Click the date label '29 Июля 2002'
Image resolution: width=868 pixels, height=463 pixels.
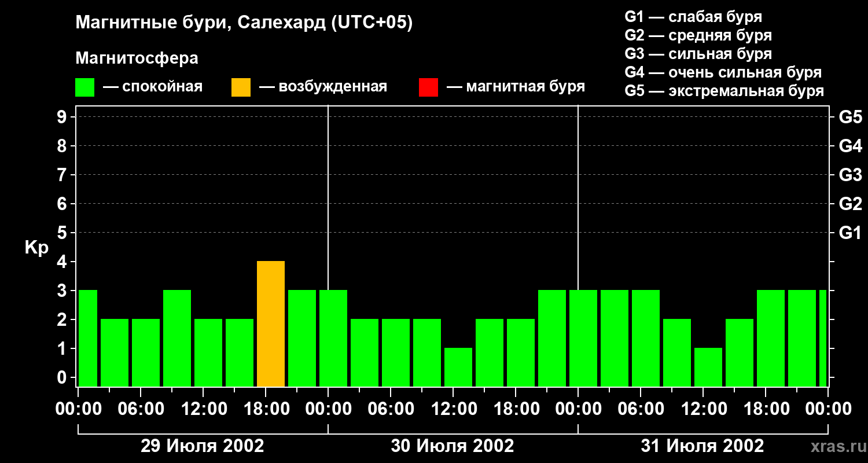(203, 446)
